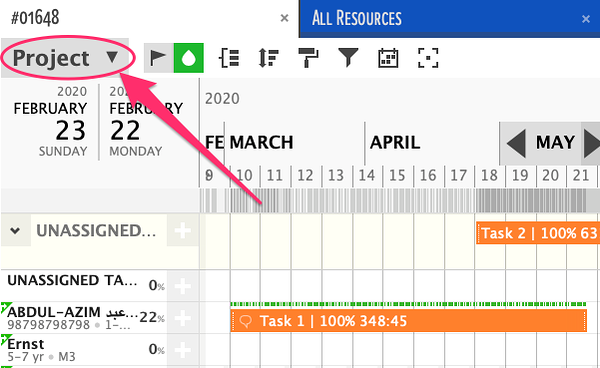600x368 pixels.
Task: Open the funnel filter icon
Action: (x=348, y=57)
